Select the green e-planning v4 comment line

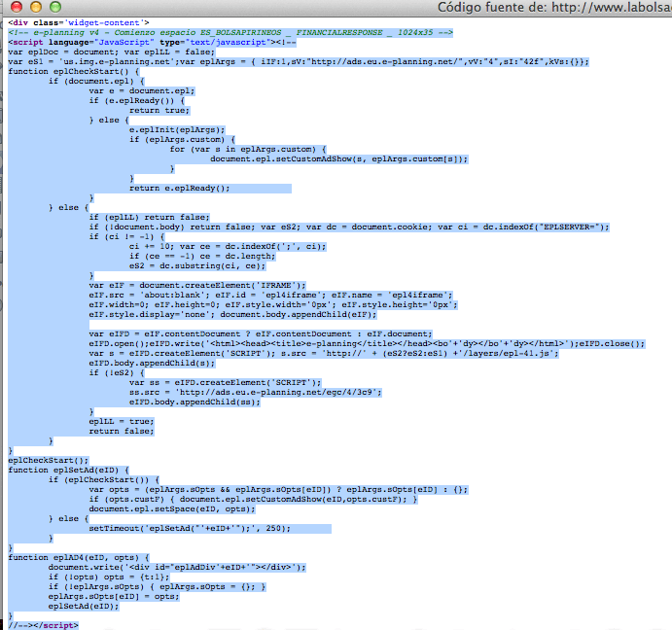tap(230, 33)
